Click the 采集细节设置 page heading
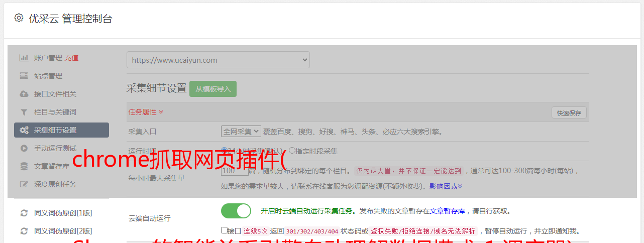Screen dimensions: 644x243 pyautogui.click(x=157, y=88)
